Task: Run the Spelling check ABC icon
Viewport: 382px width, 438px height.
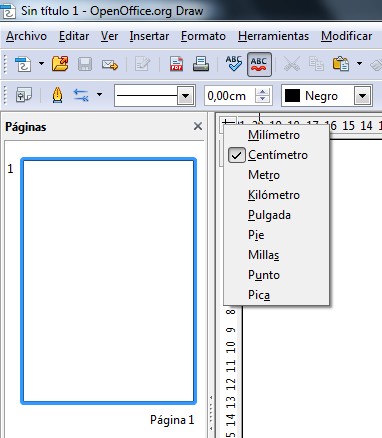Action: click(234, 63)
